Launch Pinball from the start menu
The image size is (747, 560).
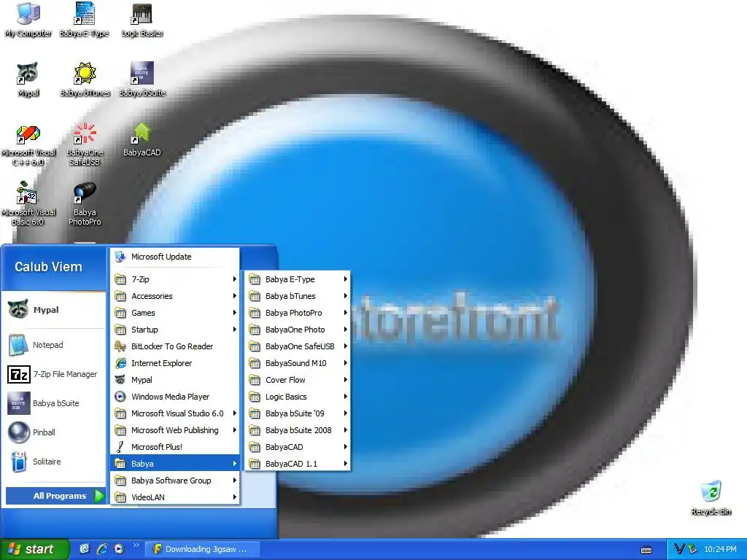(x=53, y=432)
